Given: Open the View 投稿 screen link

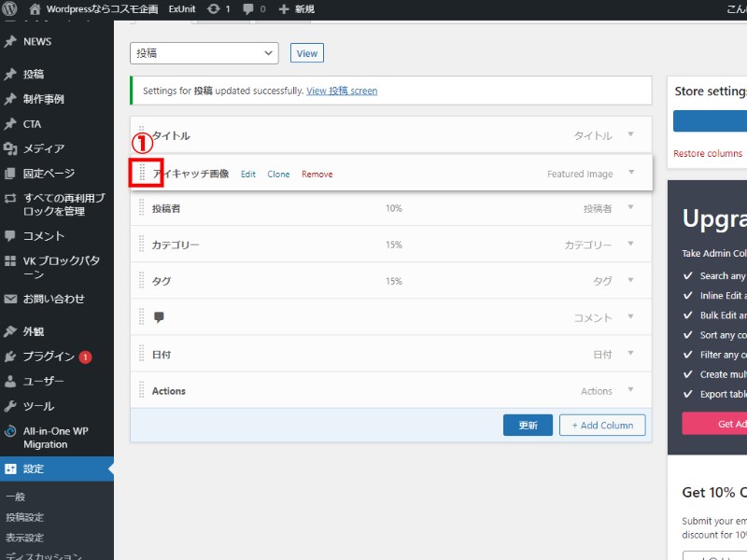Looking at the screenshot, I should tap(342, 91).
